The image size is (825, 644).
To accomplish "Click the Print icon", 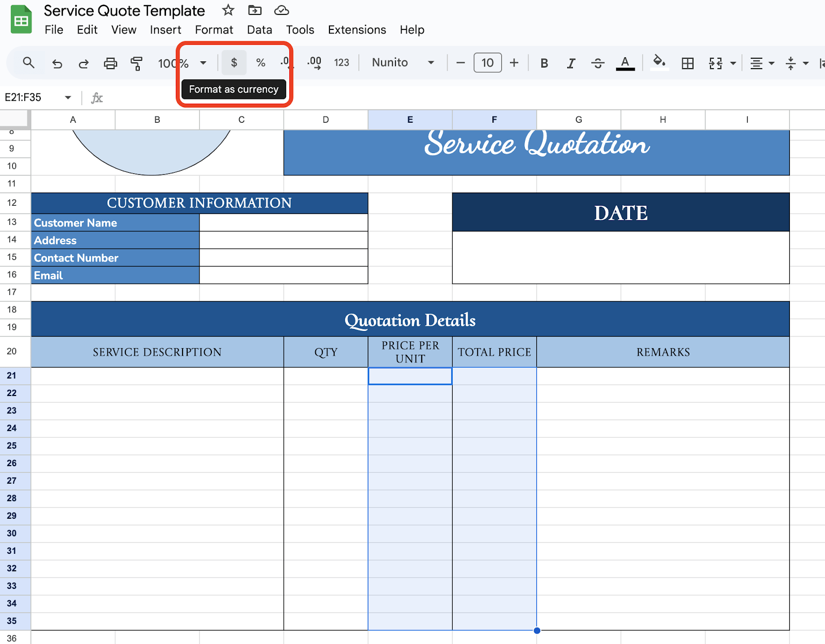I will click(x=110, y=63).
